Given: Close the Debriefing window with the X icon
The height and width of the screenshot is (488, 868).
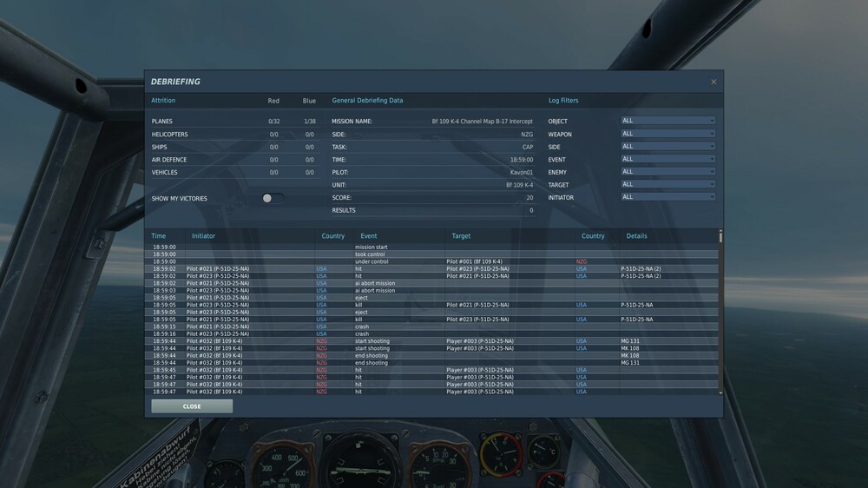Looking at the screenshot, I should click(x=713, y=82).
